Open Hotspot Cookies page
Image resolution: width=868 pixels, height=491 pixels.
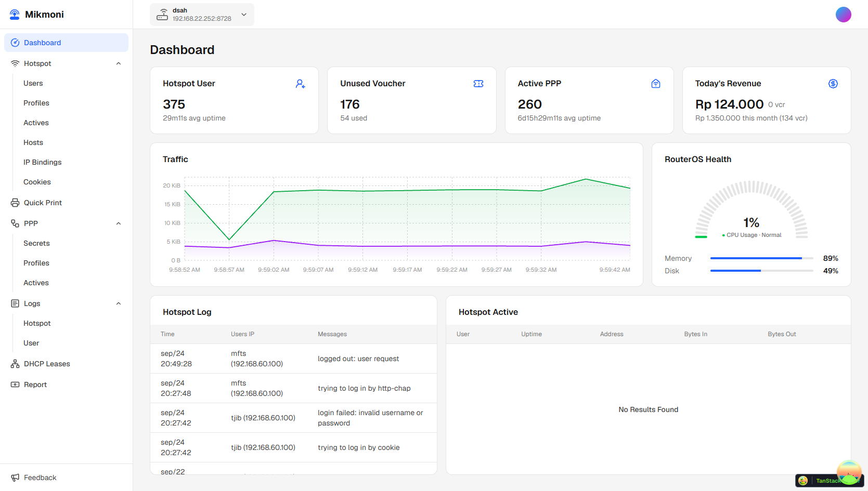coord(37,182)
